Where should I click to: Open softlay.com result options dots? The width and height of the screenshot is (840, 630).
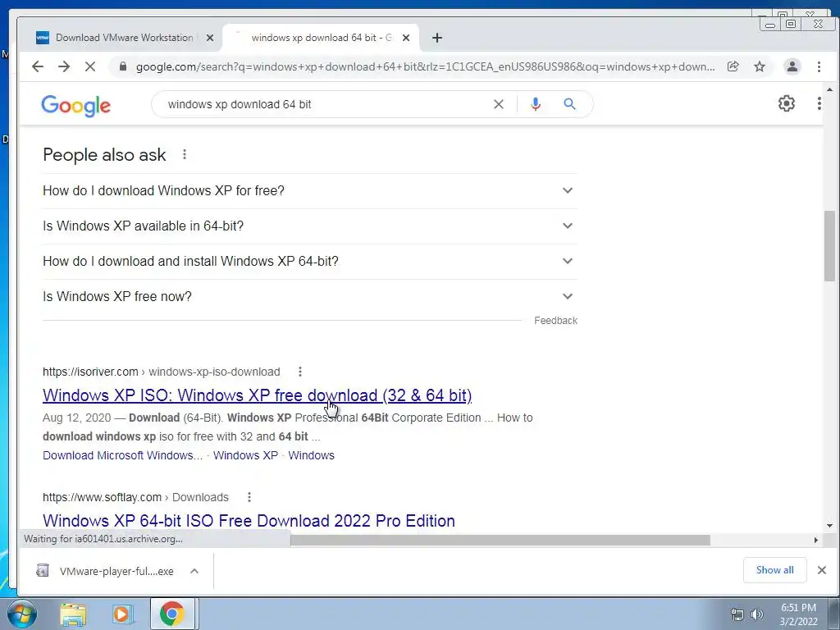(249, 497)
